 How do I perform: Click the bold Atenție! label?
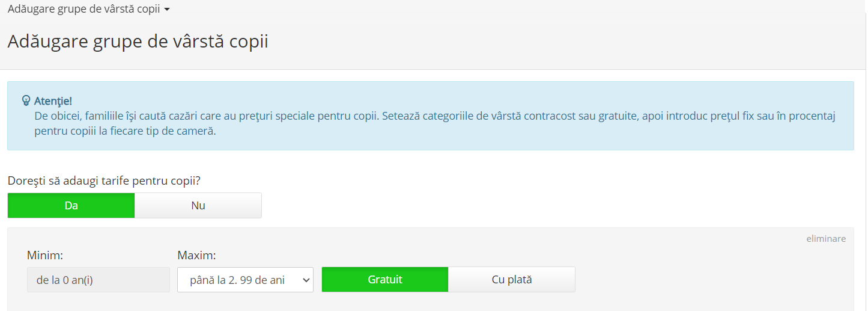coord(53,101)
